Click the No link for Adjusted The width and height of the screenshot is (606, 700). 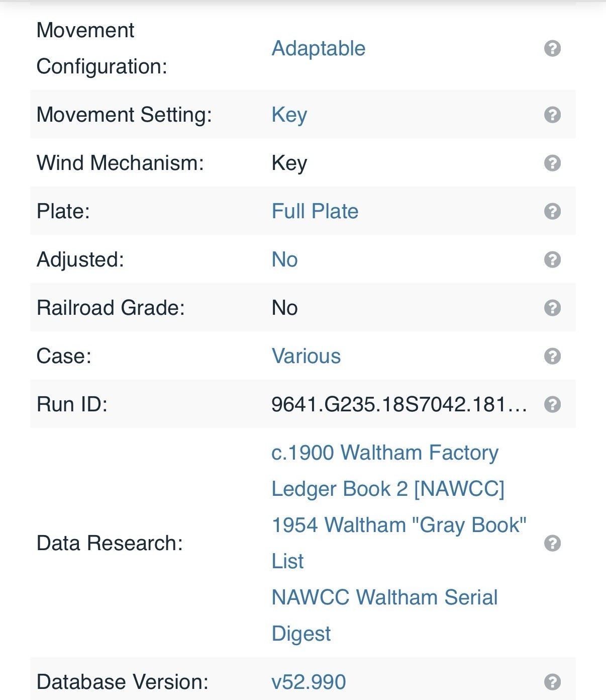point(284,259)
